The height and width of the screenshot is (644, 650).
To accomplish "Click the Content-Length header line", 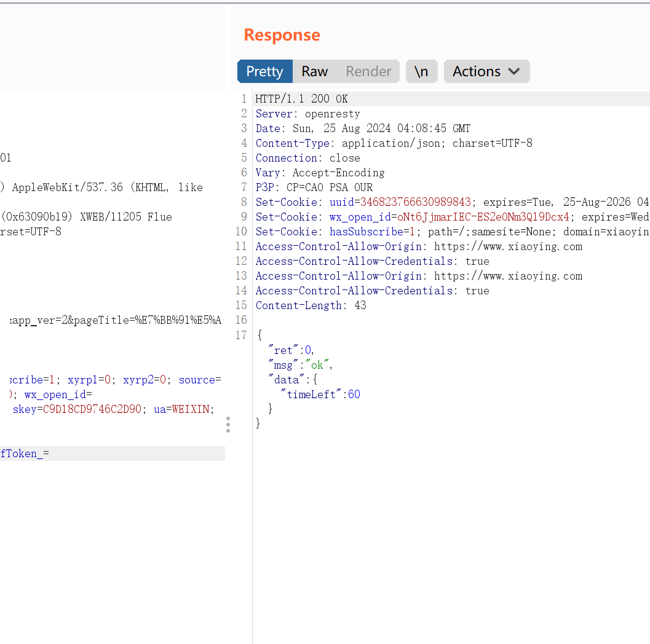I will click(311, 305).
